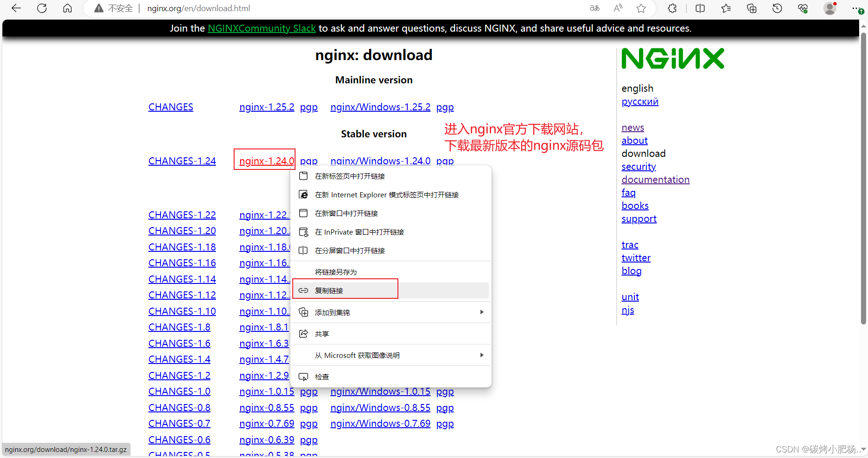Click the scrollbar down arrow
868x458 pixels.
click(864, 450)
